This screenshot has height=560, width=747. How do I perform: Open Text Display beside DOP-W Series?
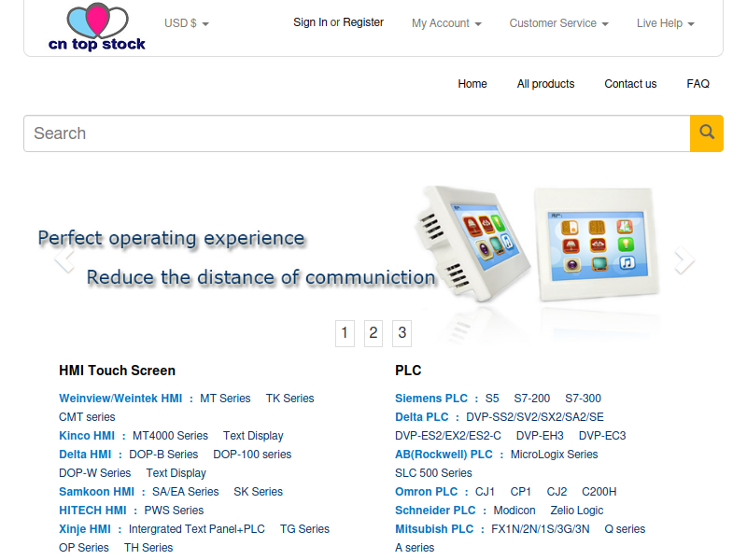pyautogui.click(x=176, y=473)
